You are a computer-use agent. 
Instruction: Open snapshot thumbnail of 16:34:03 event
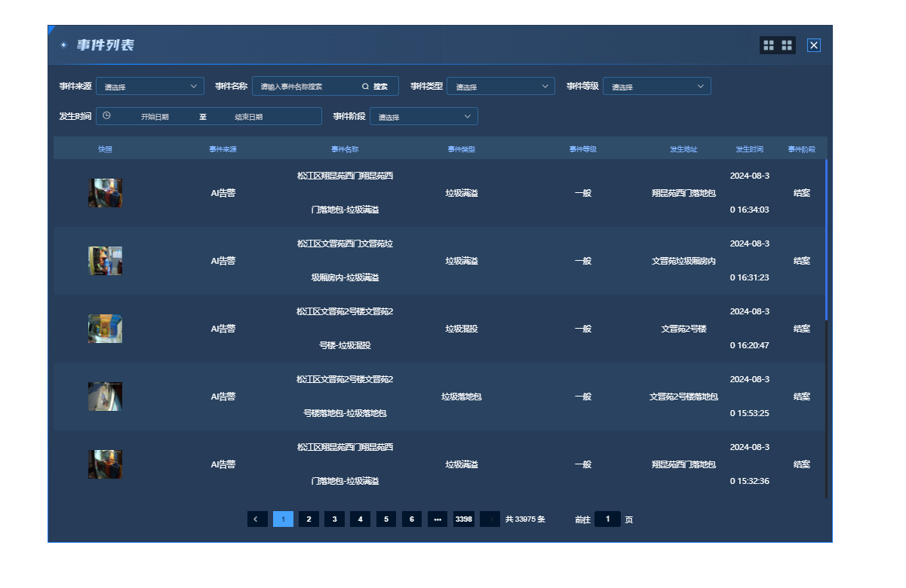[x=105, y=193]
